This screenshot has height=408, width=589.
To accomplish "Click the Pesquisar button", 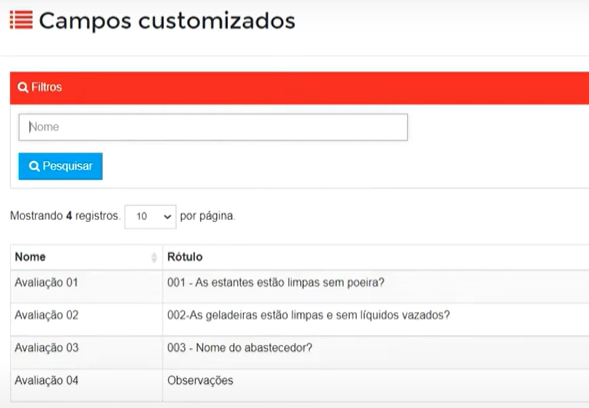I will click(60, 166).
